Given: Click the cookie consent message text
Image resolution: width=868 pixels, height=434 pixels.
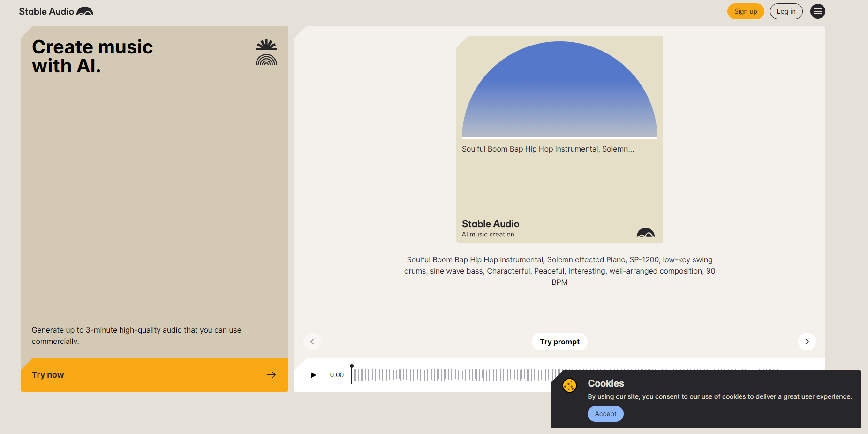Looking at the screenshot, I should 720,396.
